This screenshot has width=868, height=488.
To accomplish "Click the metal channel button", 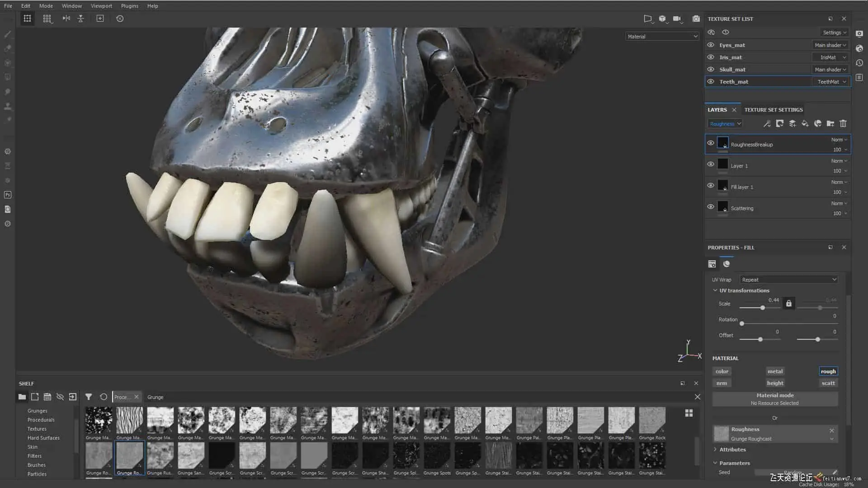I will tap(775, 371).
